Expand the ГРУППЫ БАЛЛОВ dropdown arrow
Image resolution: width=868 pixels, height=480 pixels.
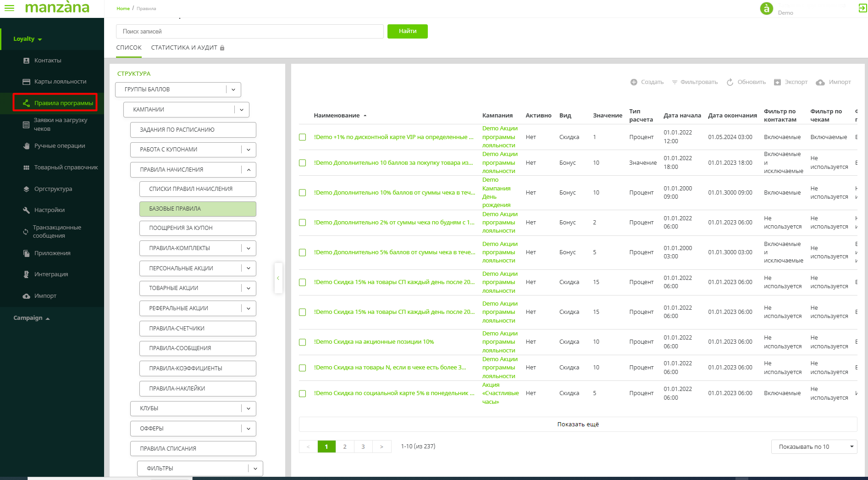click(233, 89)
